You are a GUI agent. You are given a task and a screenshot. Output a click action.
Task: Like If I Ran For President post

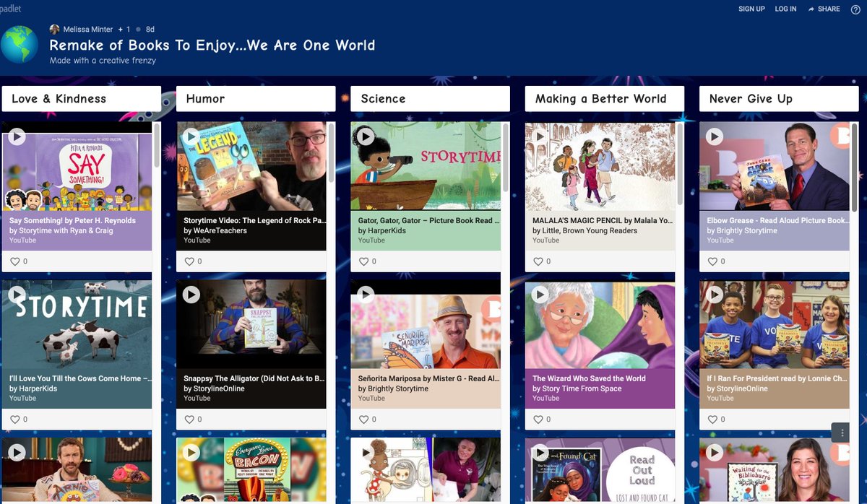[x=712, y=419]
